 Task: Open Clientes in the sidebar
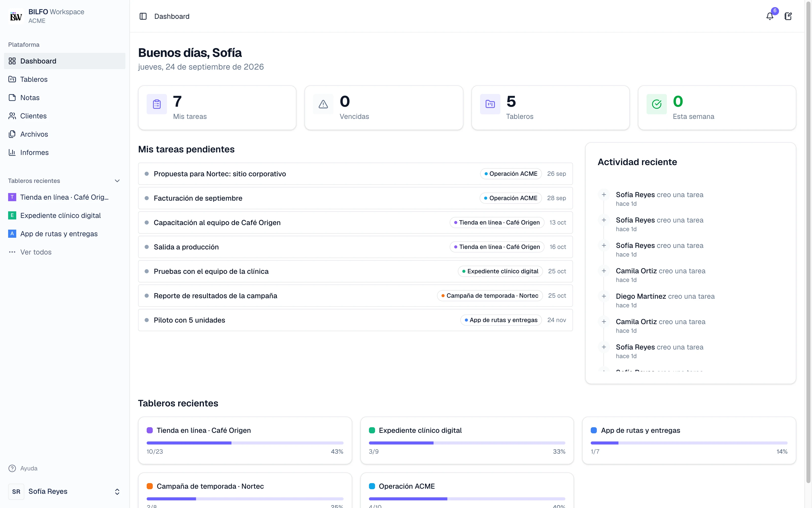click(65, 116)
